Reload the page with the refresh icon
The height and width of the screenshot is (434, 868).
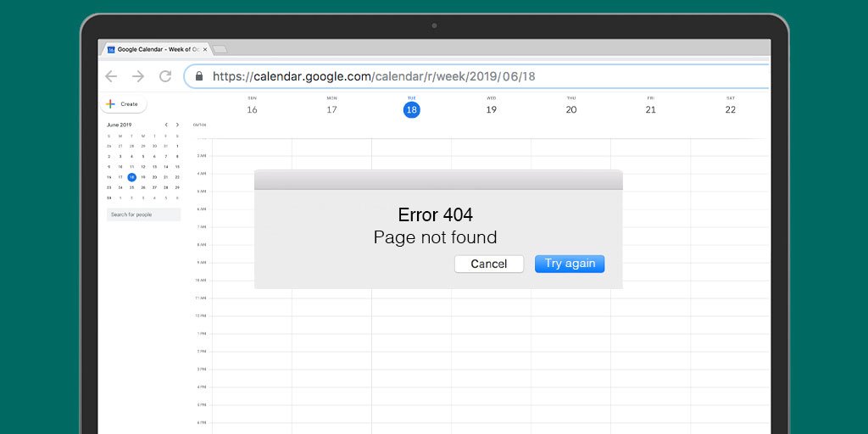point(165,76)
